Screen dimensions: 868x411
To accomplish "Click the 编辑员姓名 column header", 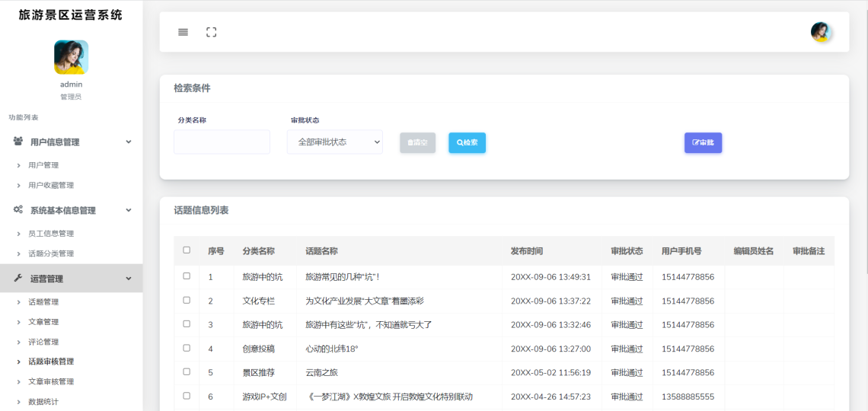I will click(x=754, y=251).
